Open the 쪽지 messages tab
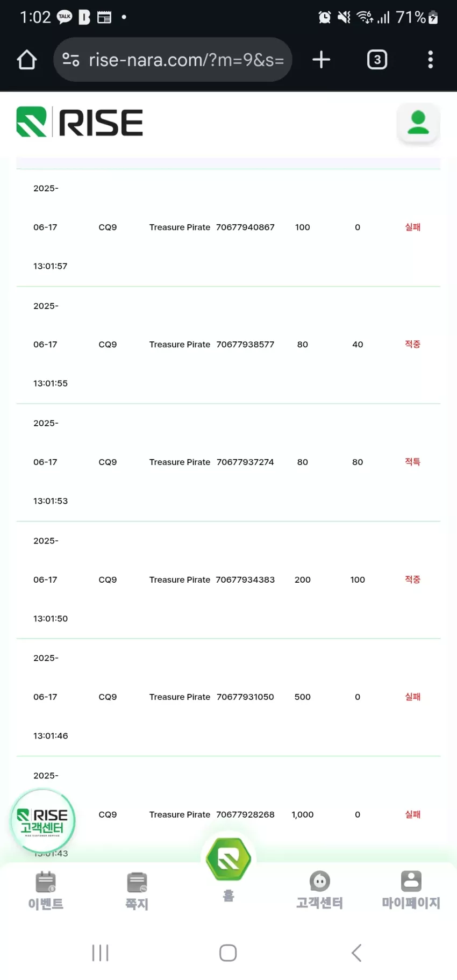Screen dimensions: 457x980 click(x=137, y=891)
